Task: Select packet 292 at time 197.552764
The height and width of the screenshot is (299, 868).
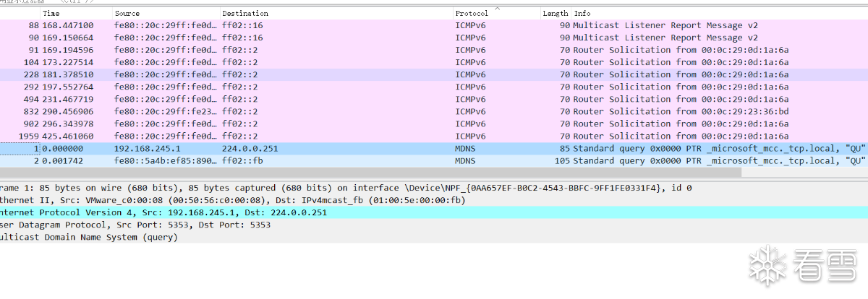Action: click(434, 87)
